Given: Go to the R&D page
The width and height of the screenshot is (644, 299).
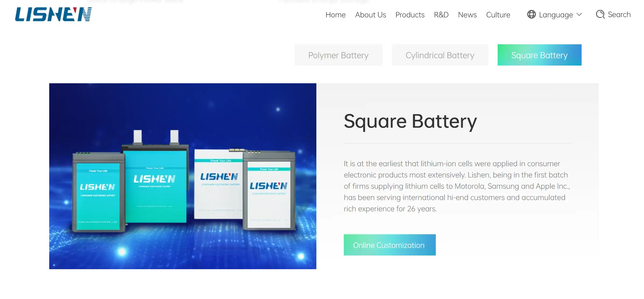Looking at the screenshot, I should coord(441,15).
